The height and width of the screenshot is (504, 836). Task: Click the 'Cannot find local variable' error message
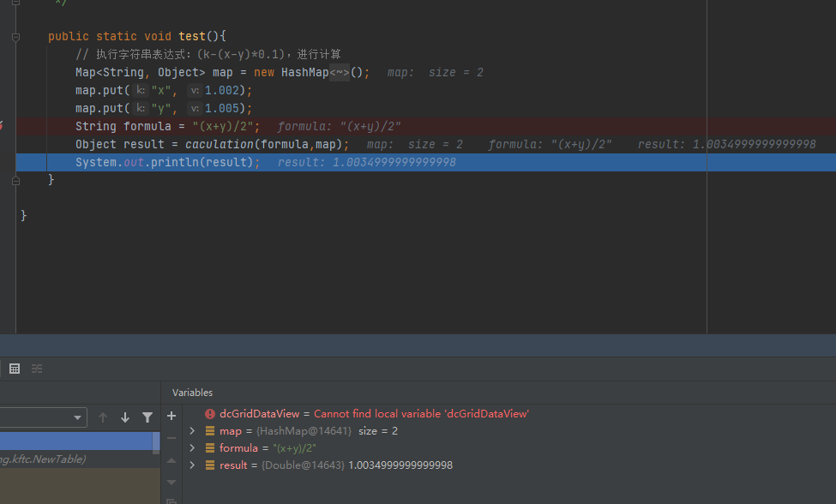coord(421,414)
